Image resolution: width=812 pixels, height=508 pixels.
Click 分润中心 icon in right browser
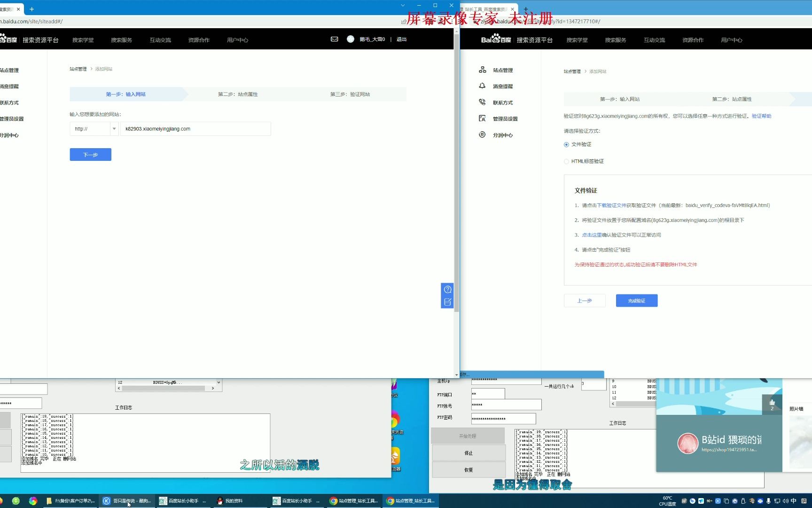482,135
